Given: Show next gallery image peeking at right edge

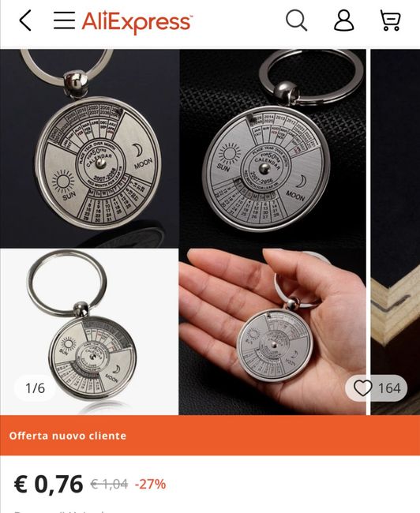Looking at the screenshot, I should click(396, 232).
